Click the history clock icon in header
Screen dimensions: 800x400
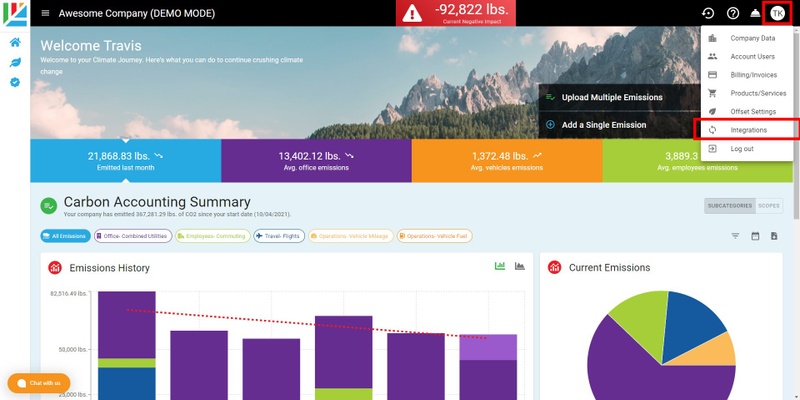click(708, 13)
